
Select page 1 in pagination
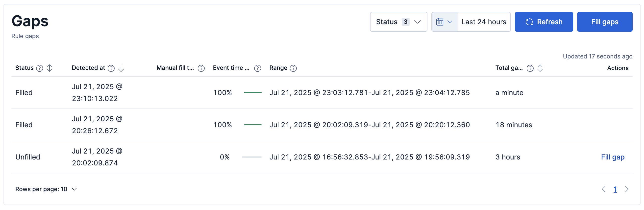pyautogui.click(x=615, y=189)
